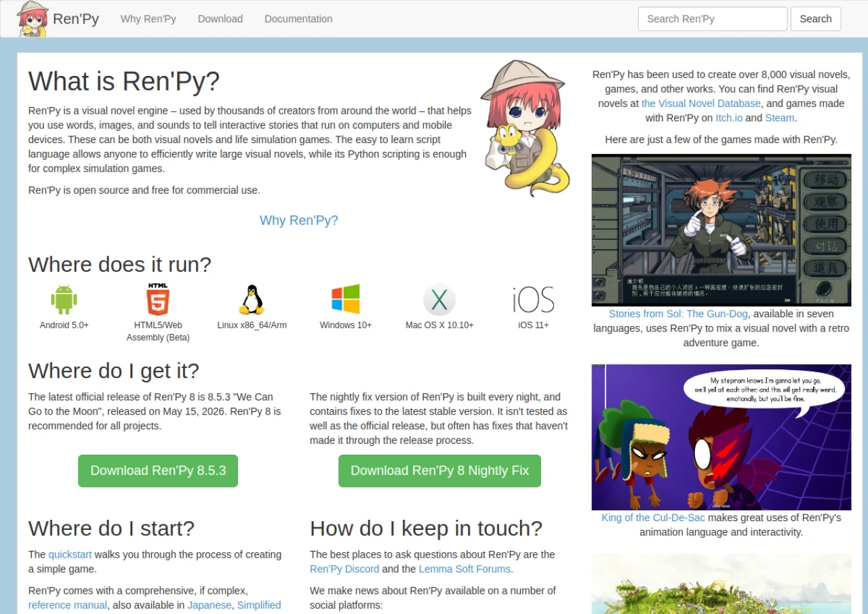868x614 pixels.
Task: Click the Android 5.0+ label
Action: 64,325
